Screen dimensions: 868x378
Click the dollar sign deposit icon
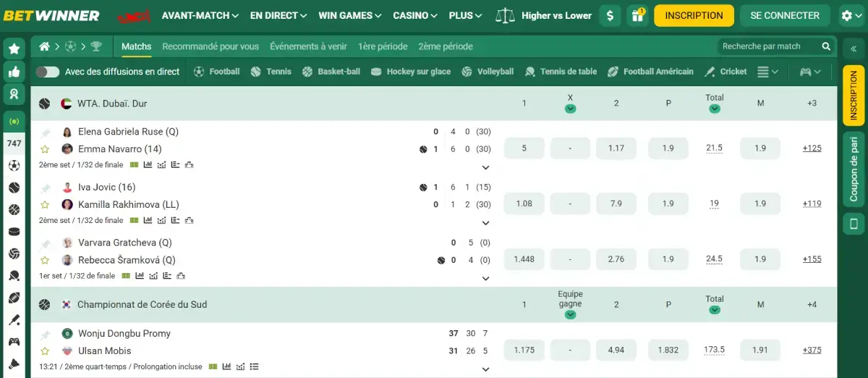(x=611, y=15)
